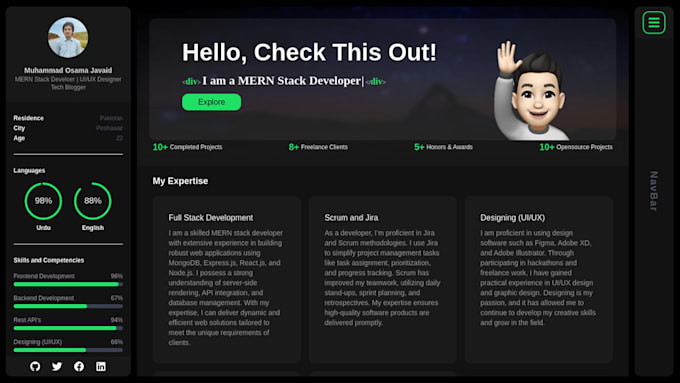Open the GitHub profile icon
The height and width of the screenshot is (383, 680).
[x=35, y=367]
